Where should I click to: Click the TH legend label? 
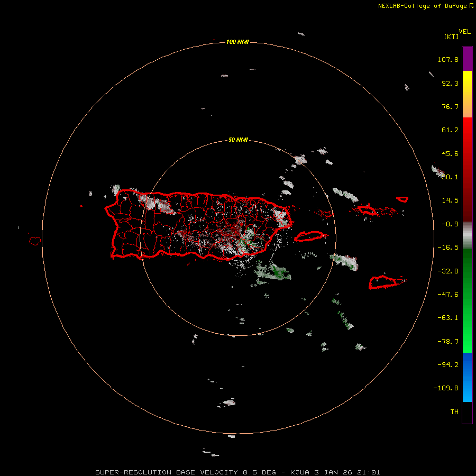pyautogui.click(x=454, y=411)
